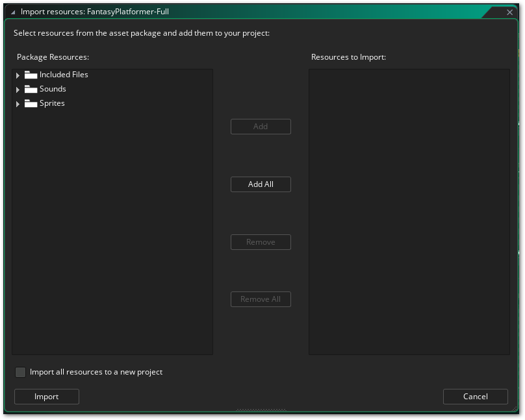Click the collapse triangle in the title bar
The image size is (525, 420).
click(13, 12)
